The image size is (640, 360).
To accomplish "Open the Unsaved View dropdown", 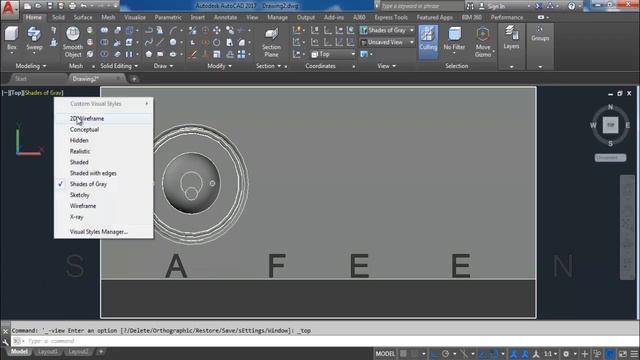I will click(387, 42).
